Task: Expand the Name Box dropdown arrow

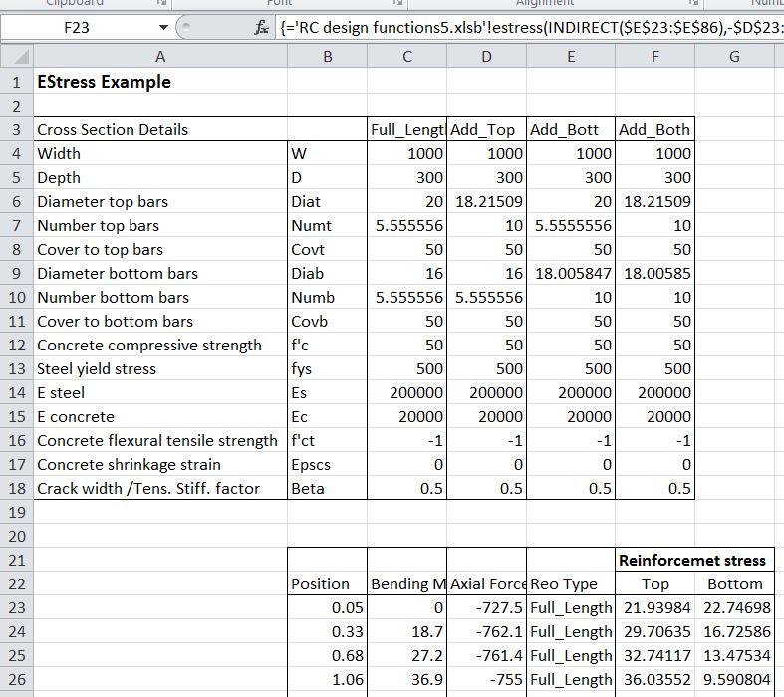Action: [x=163, y=28]
